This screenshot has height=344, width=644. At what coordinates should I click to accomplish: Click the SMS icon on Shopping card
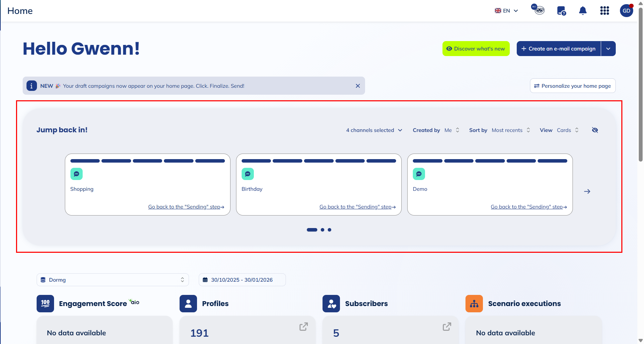pyautogui.click(x=76, y=174)
